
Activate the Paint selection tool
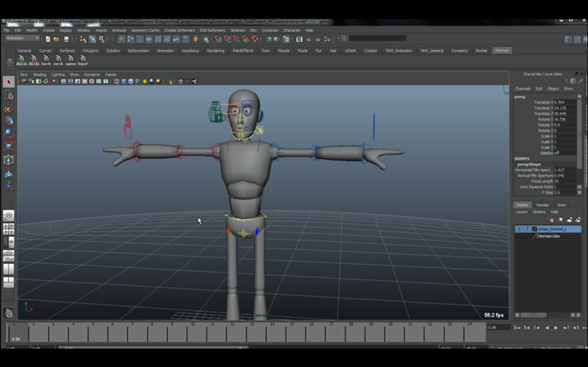coord(9,108)
